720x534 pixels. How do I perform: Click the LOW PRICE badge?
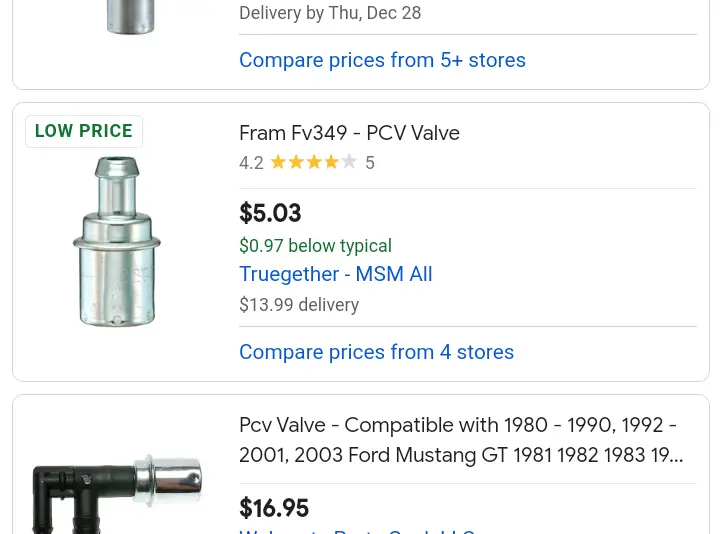click(x=84, y=131)
